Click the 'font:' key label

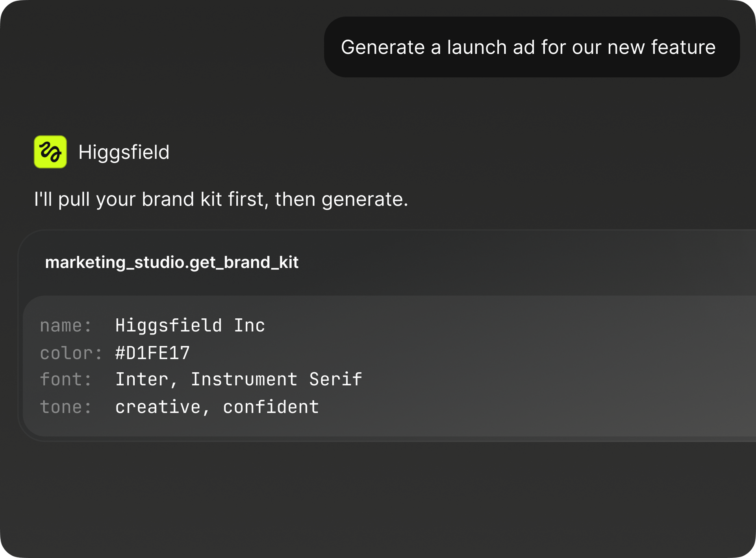[66, 379]
